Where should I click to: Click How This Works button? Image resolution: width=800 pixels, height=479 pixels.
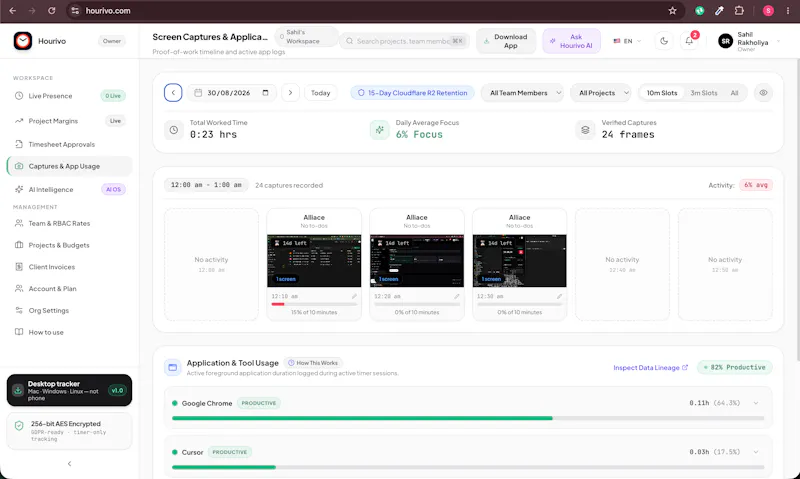coord(313,363)
